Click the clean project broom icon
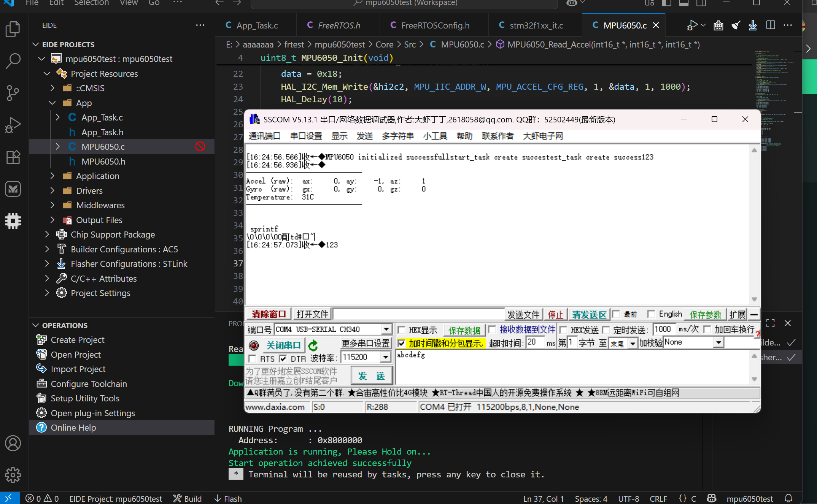Image resolution: width=817 pixels, height=504 pixels. pyautogui.click(x=736, y=25)
